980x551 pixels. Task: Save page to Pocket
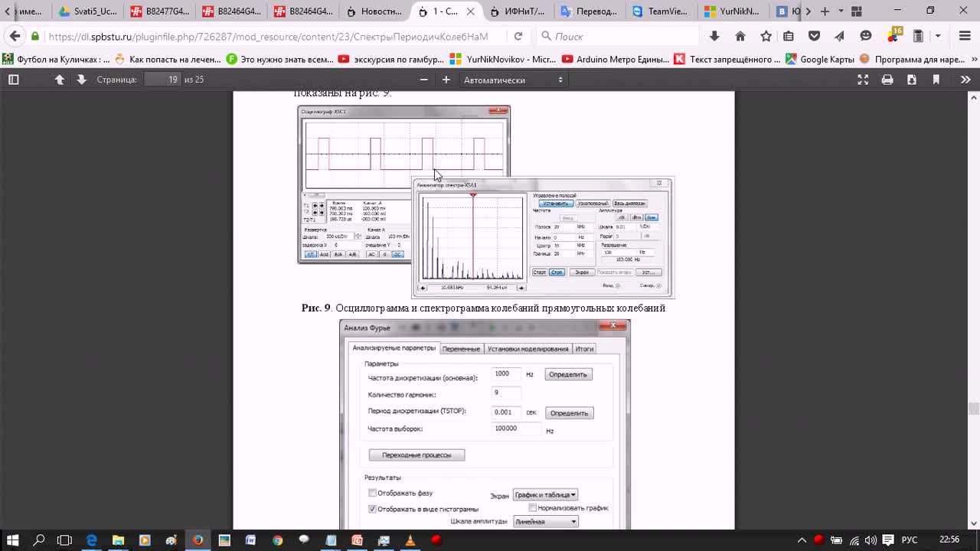[815, 36]
